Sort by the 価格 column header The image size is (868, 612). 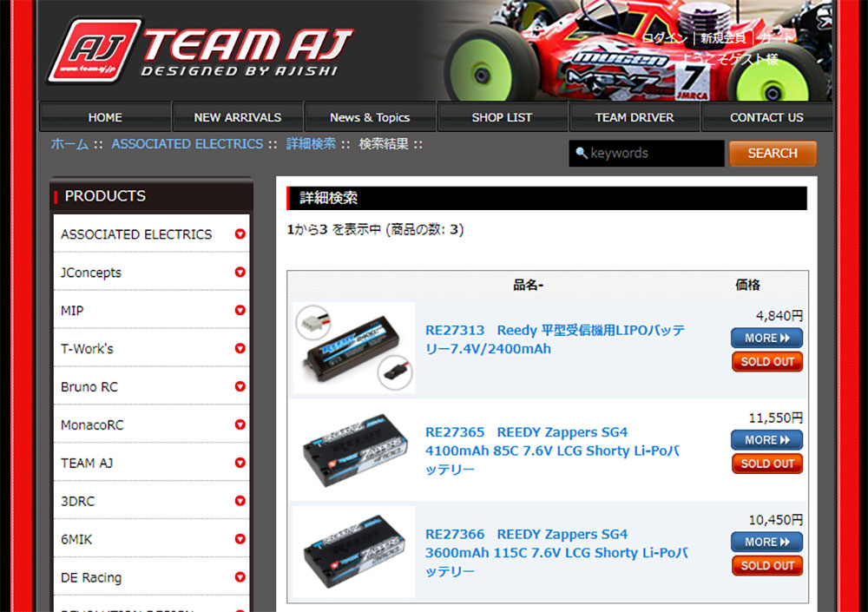(x=747, y=286)
